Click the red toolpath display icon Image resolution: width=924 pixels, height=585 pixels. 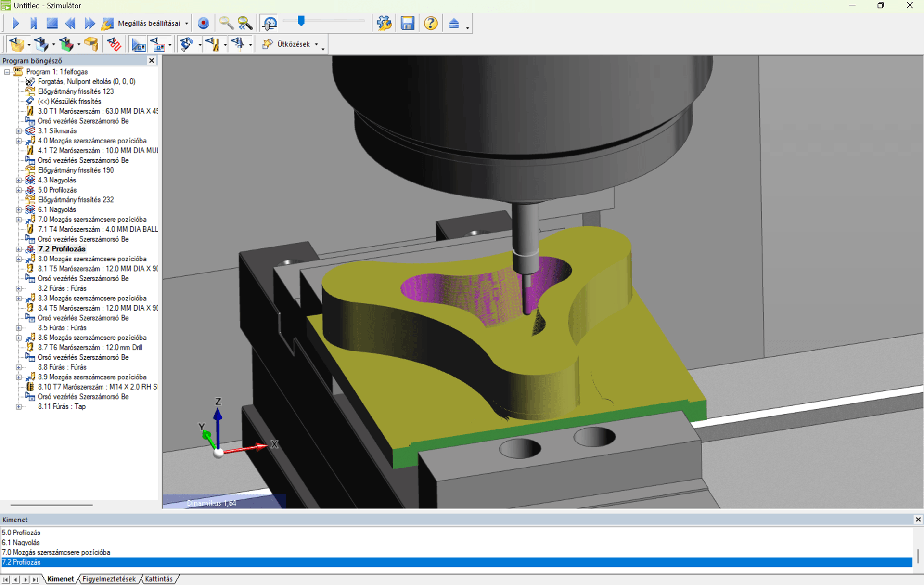pyautogui.click(x=114, y=44)
